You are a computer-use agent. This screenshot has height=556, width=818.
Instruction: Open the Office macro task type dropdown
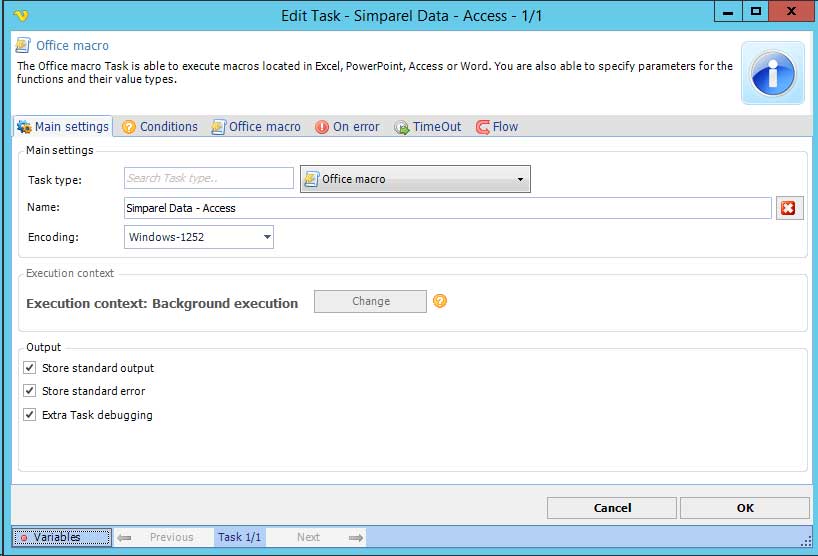[x=415, y=179]
